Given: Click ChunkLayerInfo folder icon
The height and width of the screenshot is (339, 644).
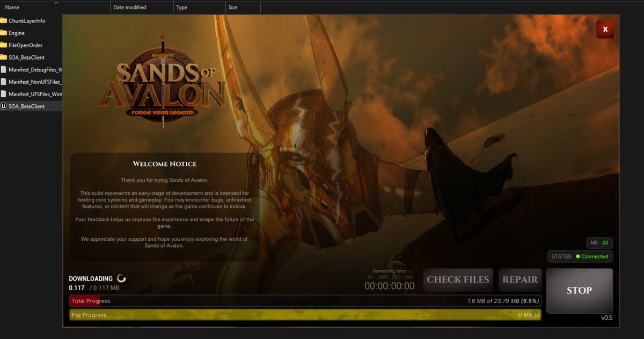Looking at the screenshot, I should 3,21.
